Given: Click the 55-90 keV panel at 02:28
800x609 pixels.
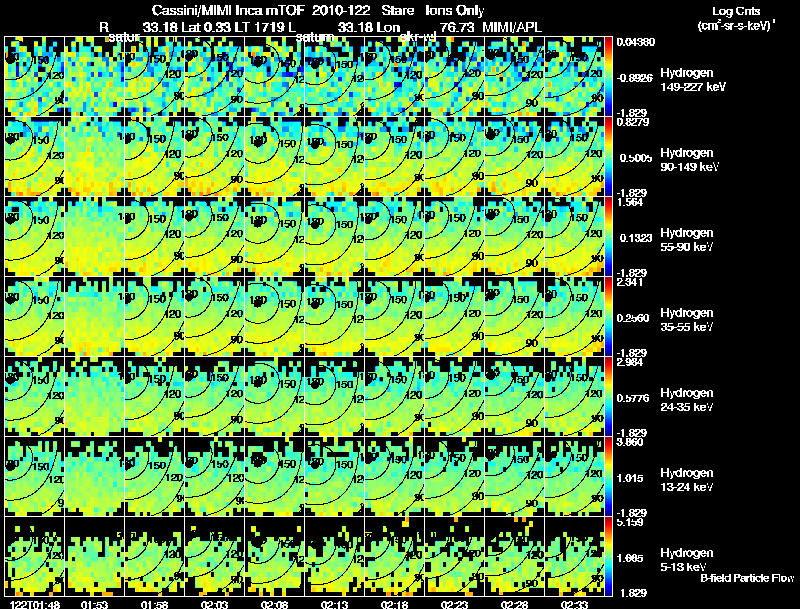Looking at the screenshot, I should coord(515,237).
